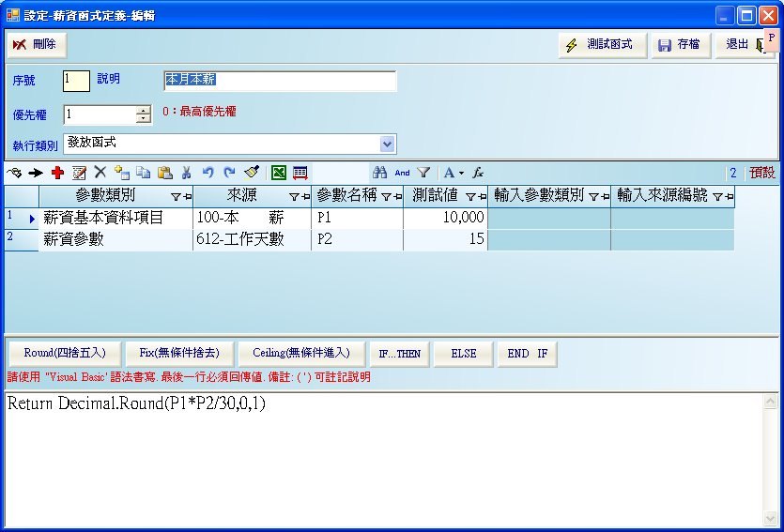
Task: Click the green Excel export icon
Action: point(278,173)
